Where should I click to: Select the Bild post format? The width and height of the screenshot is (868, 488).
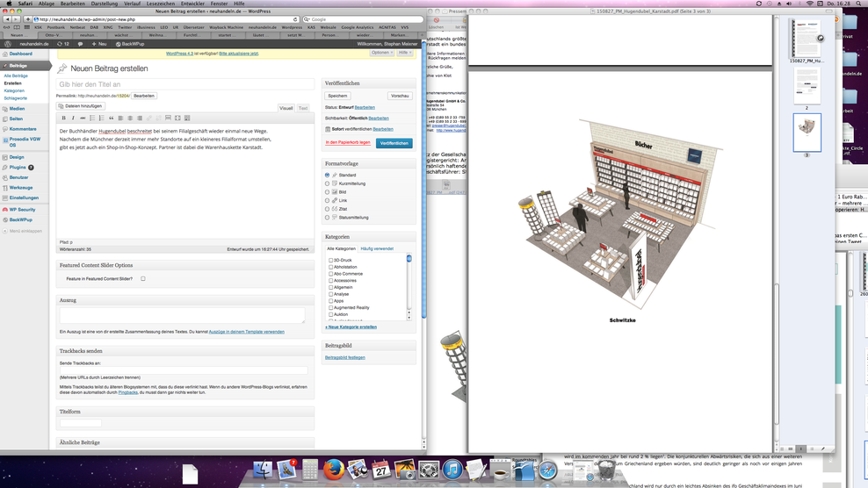pyautogui.click(x=327, y=192)
